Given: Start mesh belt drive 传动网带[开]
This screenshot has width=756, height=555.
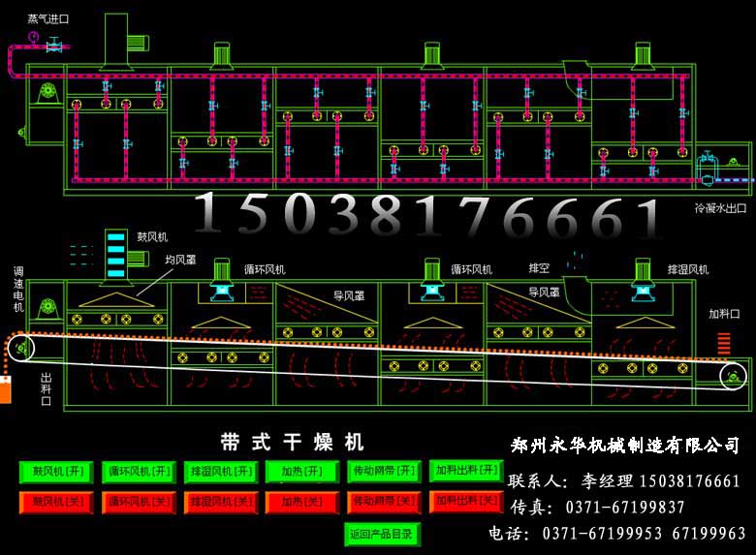Looking at the screenshot, I should click(x=383, y=472).
